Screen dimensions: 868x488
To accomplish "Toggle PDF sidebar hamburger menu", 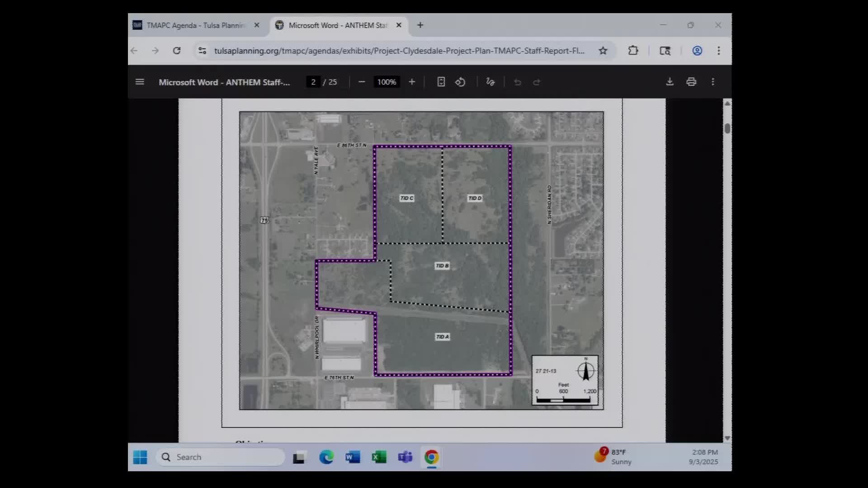I will point(140,82).
